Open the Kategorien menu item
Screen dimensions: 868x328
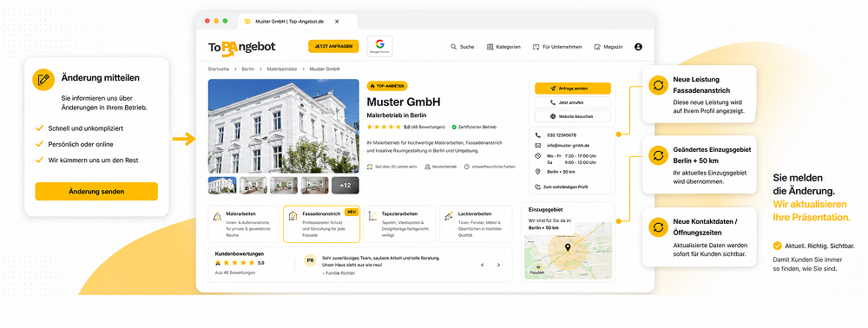[503, 47]
